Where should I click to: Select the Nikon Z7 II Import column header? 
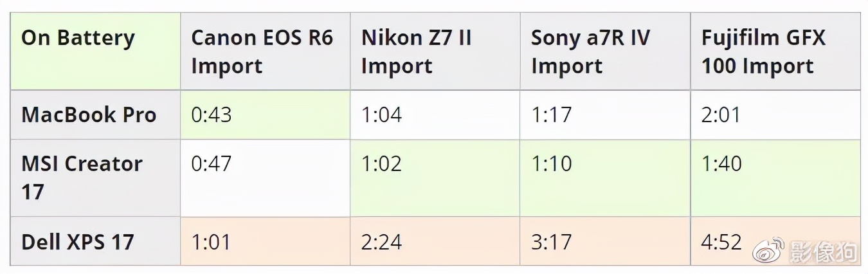416,51
